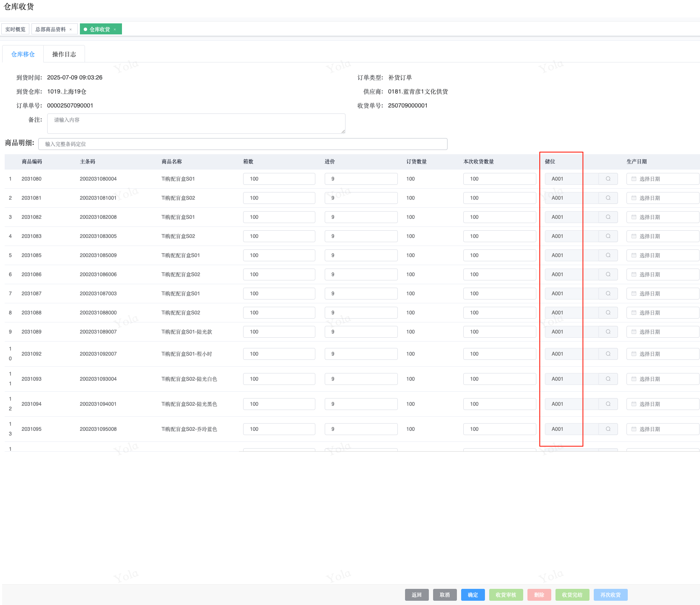Select the 仓库移仓 tab
Image resolution: width=700 pixels, height=605 pixels.
[23, 54]
